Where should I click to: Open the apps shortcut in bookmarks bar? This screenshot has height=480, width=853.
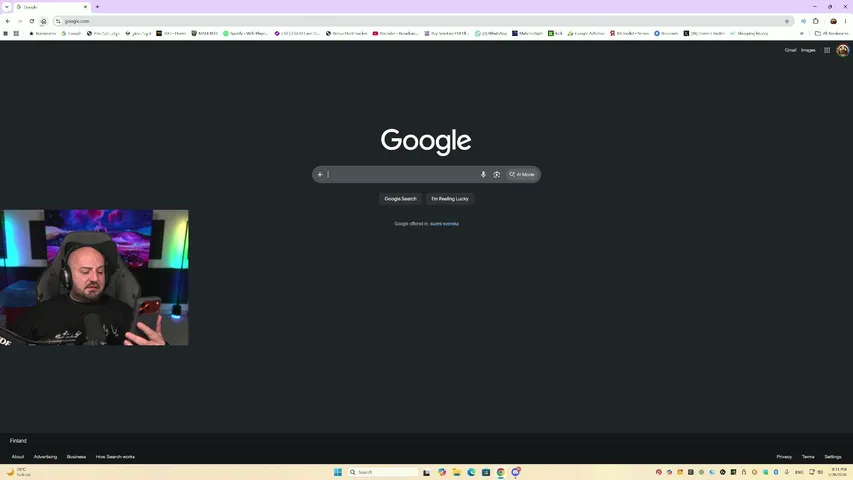pos(5,33)
